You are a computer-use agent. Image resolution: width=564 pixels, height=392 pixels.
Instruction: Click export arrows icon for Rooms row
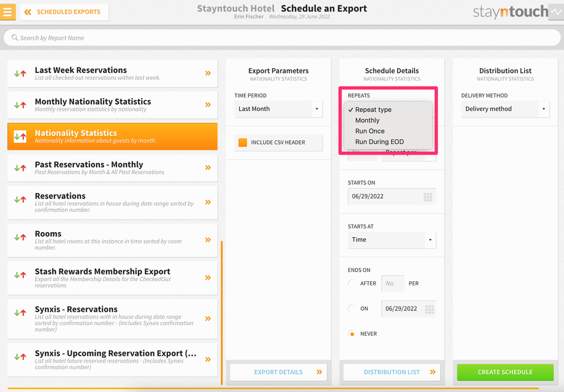click(x=20, y=237)
